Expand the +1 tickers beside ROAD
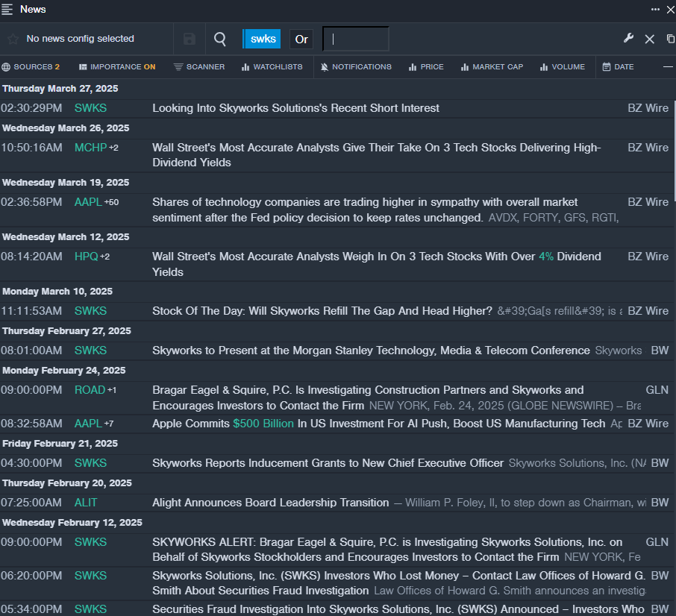The width and height of the screenshot is (676, 616). pyautogui.click(x=112, y=390)
